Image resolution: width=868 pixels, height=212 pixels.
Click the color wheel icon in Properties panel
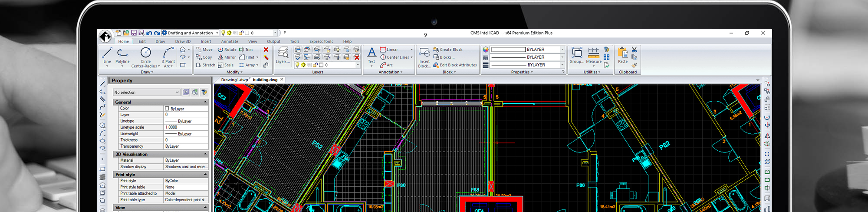point(486,50)
